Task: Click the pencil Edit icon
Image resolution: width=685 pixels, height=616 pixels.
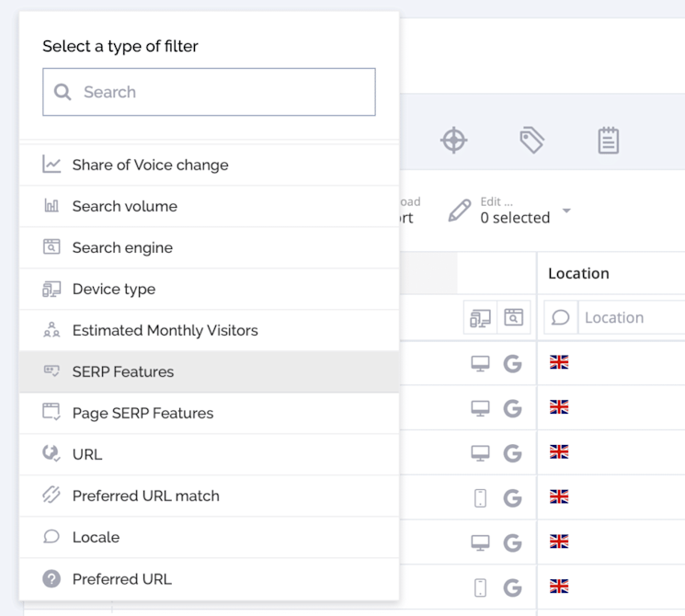Action: pos(459,211)
